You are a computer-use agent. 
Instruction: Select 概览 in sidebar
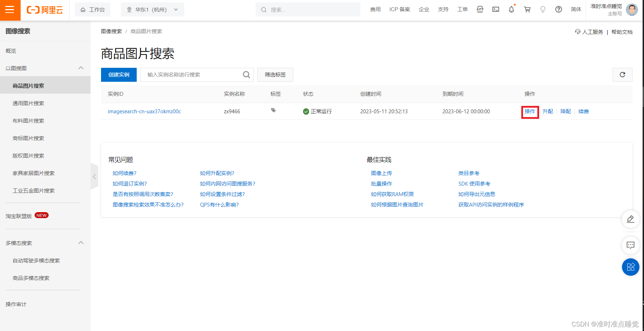click(11, 51)
